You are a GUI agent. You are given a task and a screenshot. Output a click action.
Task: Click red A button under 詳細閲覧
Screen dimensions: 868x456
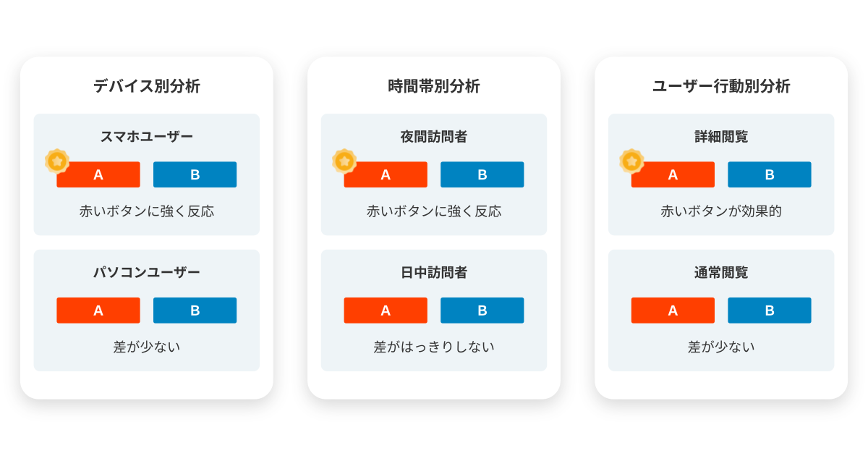673,174
